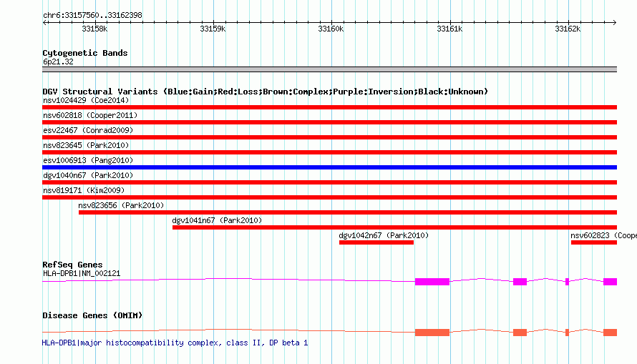This screenshot has width=637, height=364.
Task: Click the first nsv823645 (Park2010) label
Action: click(x=86, y=145)
